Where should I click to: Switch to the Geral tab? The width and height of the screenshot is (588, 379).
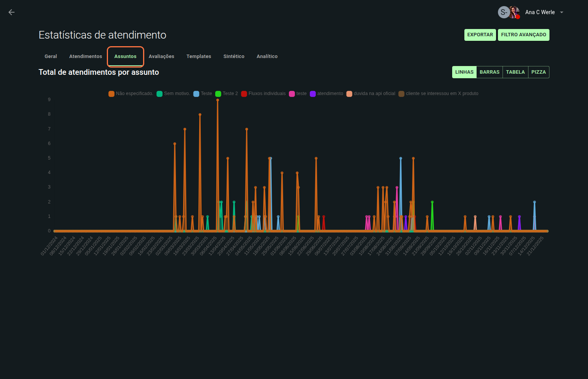pos(51,56)
